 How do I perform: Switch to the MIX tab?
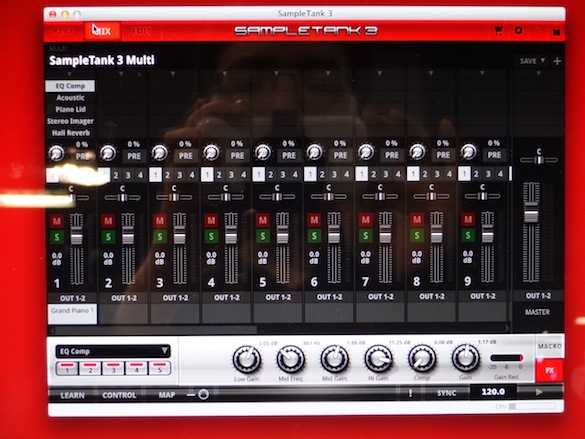tap(102, 31)
